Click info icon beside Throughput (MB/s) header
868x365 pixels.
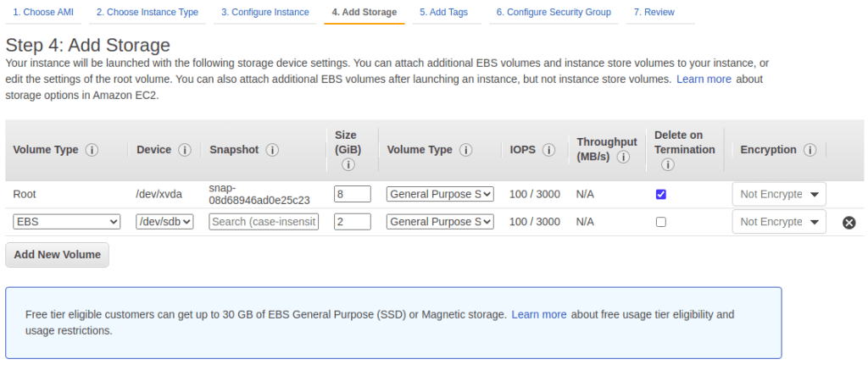point(623,158)
